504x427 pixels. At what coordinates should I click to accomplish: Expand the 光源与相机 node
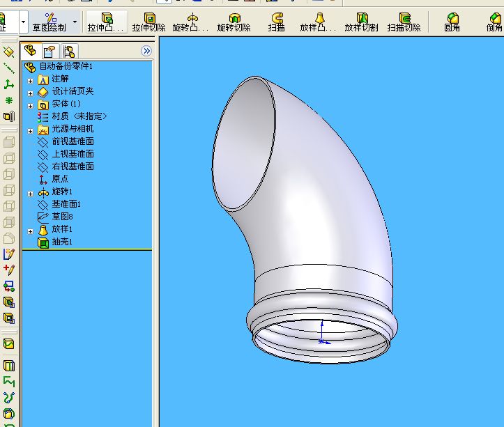point(30,131)
